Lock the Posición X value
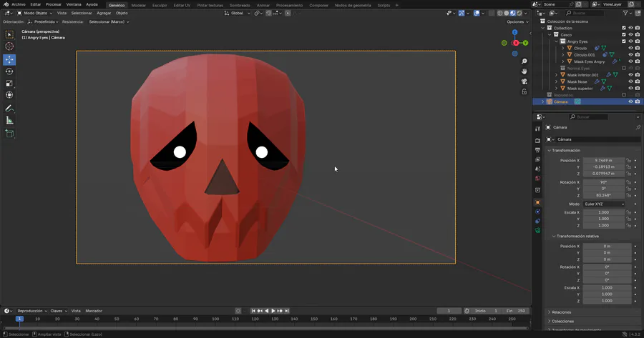This screenshot has width=644, height=338. (x=628, y=160)
